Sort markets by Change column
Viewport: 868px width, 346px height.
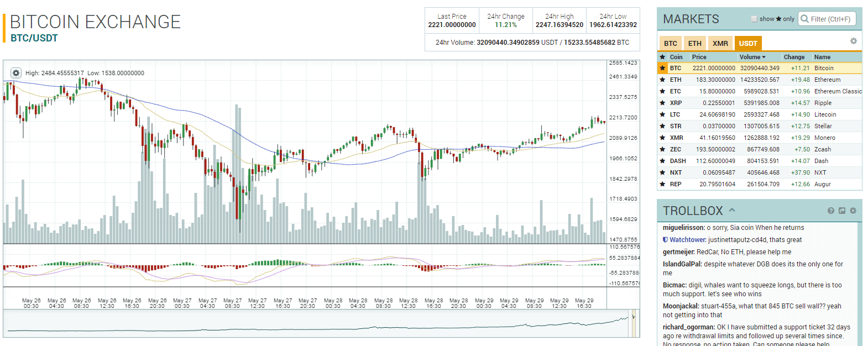[794, 57]
